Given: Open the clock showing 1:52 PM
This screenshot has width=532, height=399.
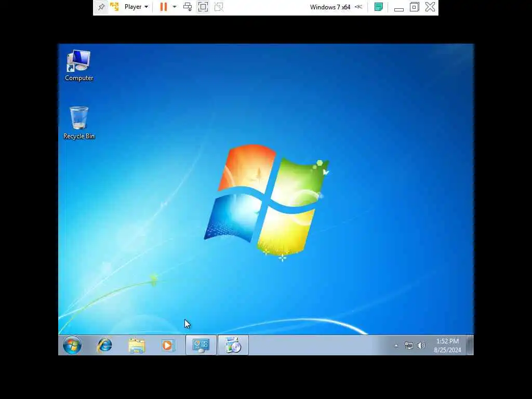Looking at the screenshot, I should [x=447, y=341].
